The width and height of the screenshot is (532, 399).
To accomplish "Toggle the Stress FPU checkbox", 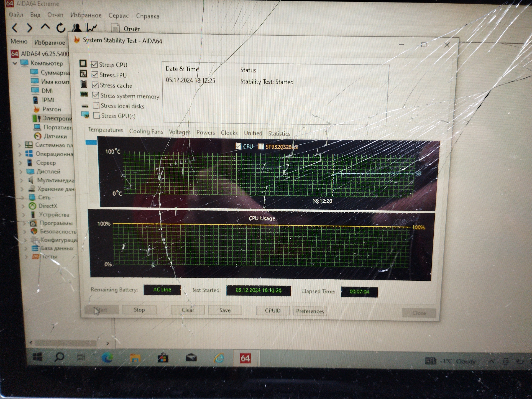I will 94,75.
